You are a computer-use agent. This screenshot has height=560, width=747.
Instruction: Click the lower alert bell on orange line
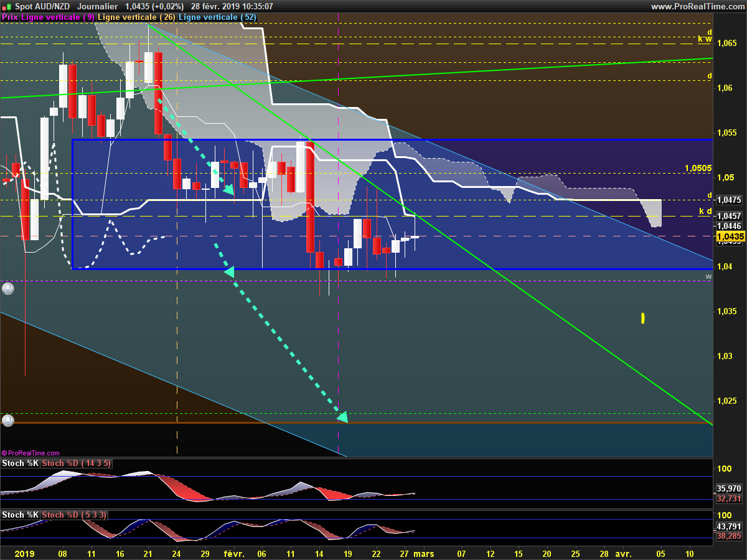click(7, 421)
